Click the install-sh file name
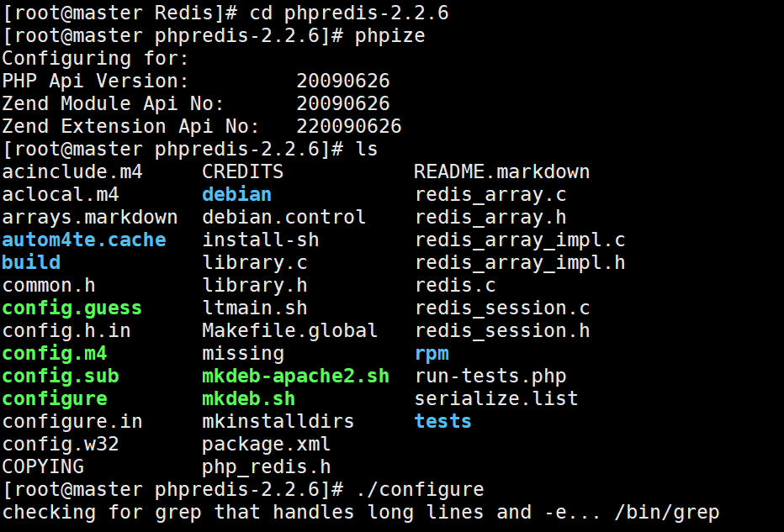This screenshot has height=532, width=784. tap(260, 240)
